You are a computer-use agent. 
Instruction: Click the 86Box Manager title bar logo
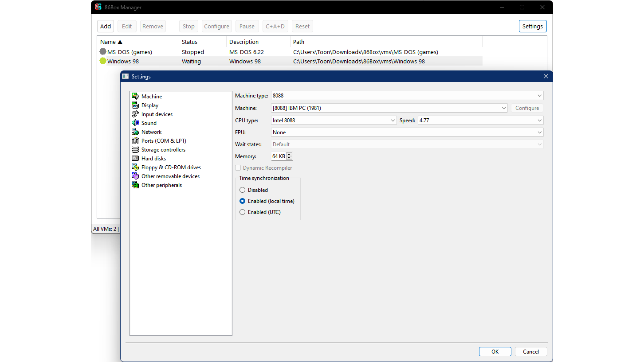pyautogui.click(x=98, y=8)
